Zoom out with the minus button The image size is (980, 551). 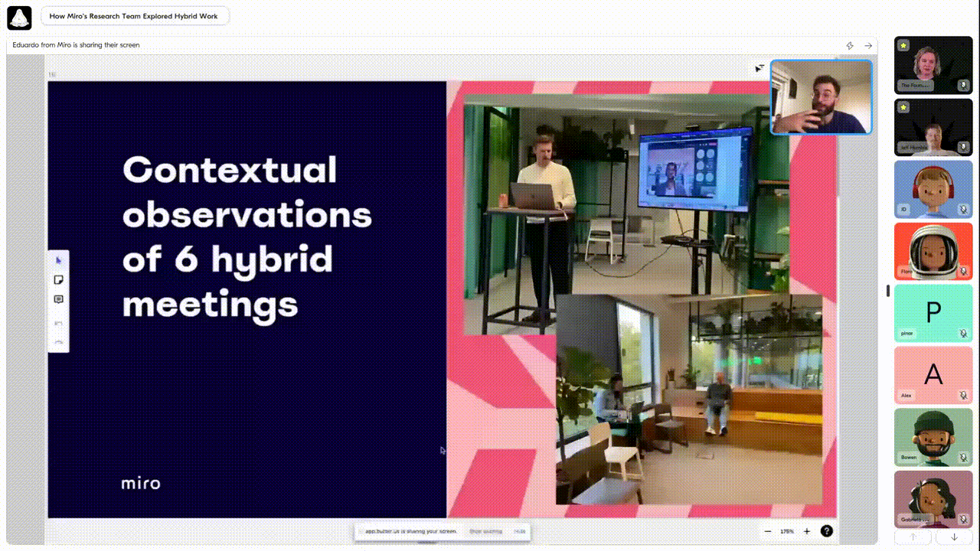(x=768, y=531)
